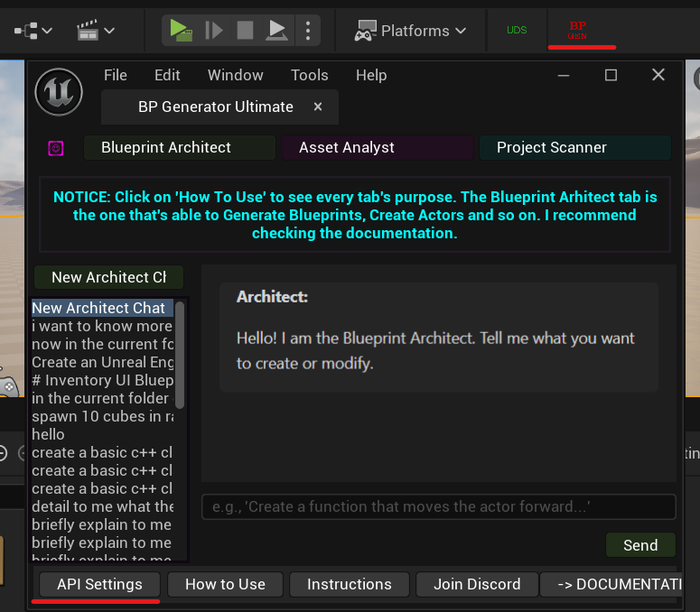Open the blueprint node graph dropdown
The height and width of the screenshot is (612, 700).
33,31
